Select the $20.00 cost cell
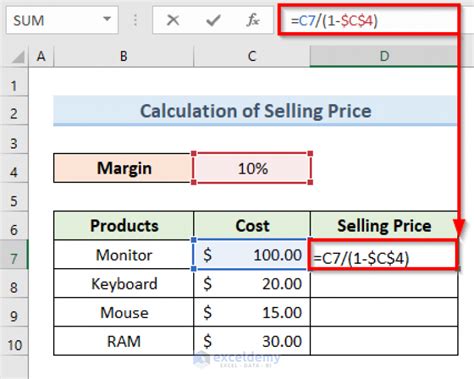474x379 pixels. pos(252,284)
